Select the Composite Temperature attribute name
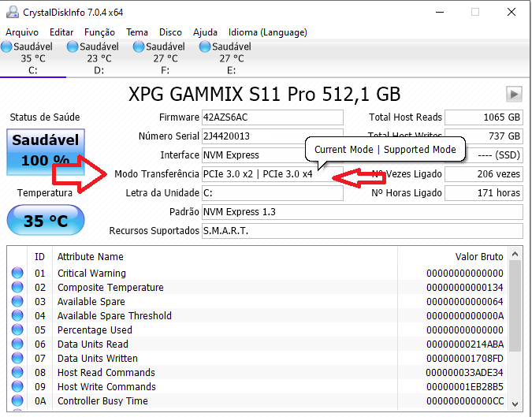 pyautogui.click(x=110, y=288)
